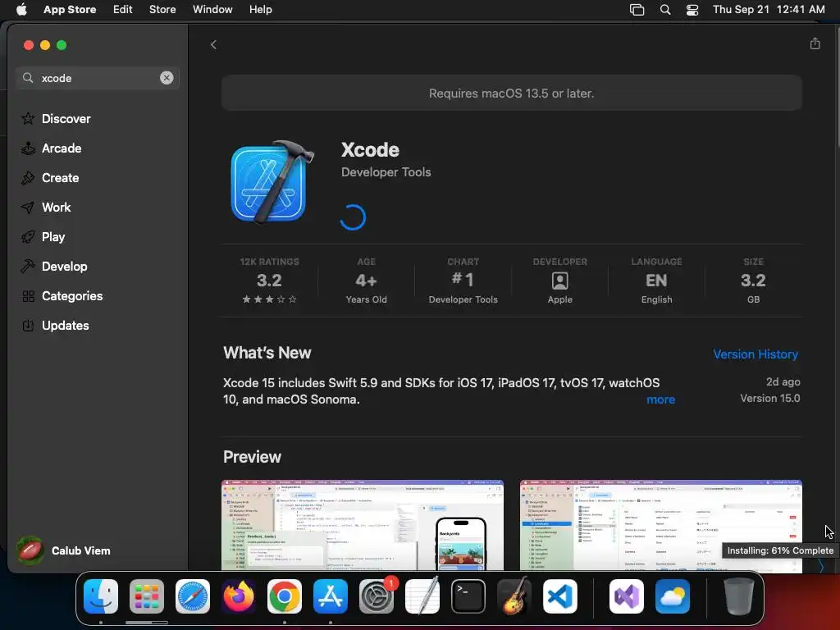Launch Google Chrome from the Dock
The image size is (840, 630).
click(x=285, y=596)
